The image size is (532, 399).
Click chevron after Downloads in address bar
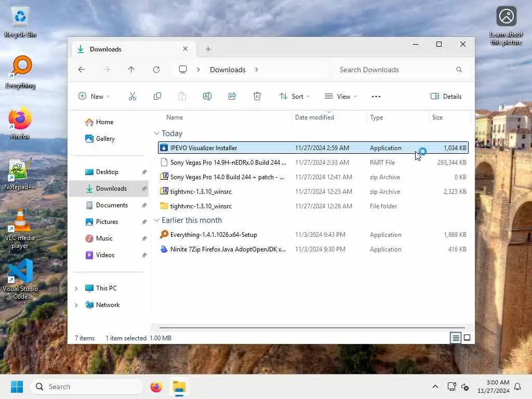click(257, 70)
